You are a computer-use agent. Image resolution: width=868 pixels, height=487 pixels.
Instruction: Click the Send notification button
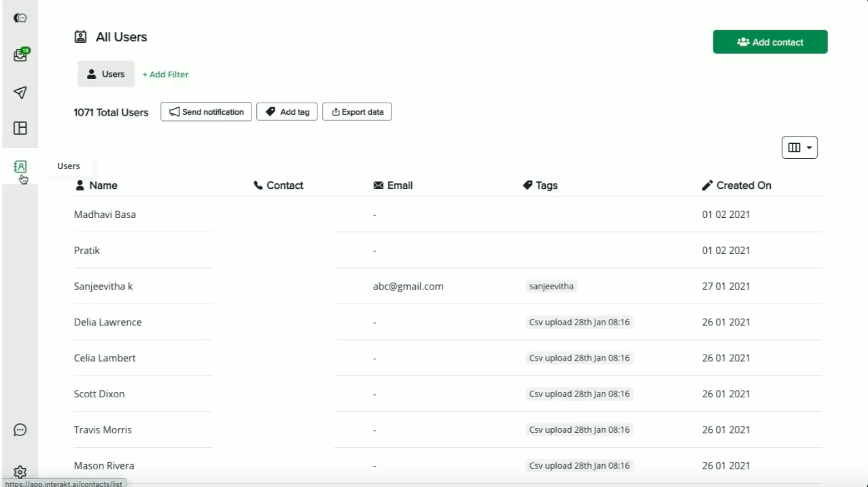206,112
